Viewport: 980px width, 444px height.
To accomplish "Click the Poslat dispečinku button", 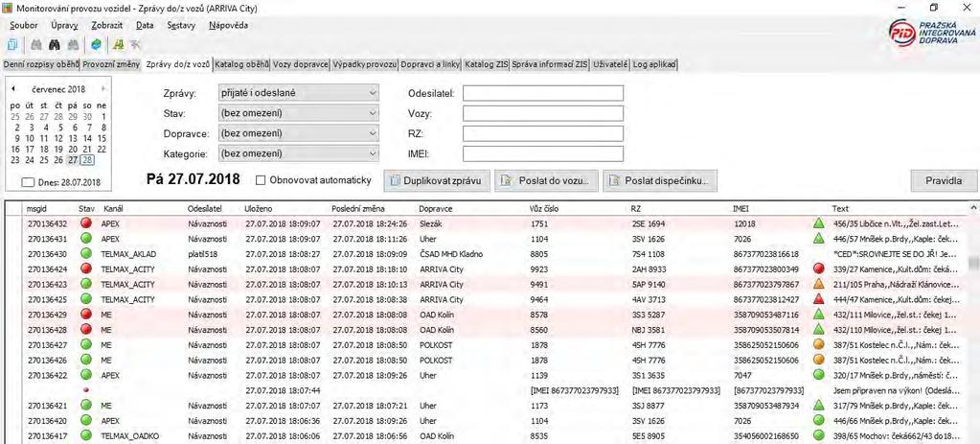I will [660, 180].
